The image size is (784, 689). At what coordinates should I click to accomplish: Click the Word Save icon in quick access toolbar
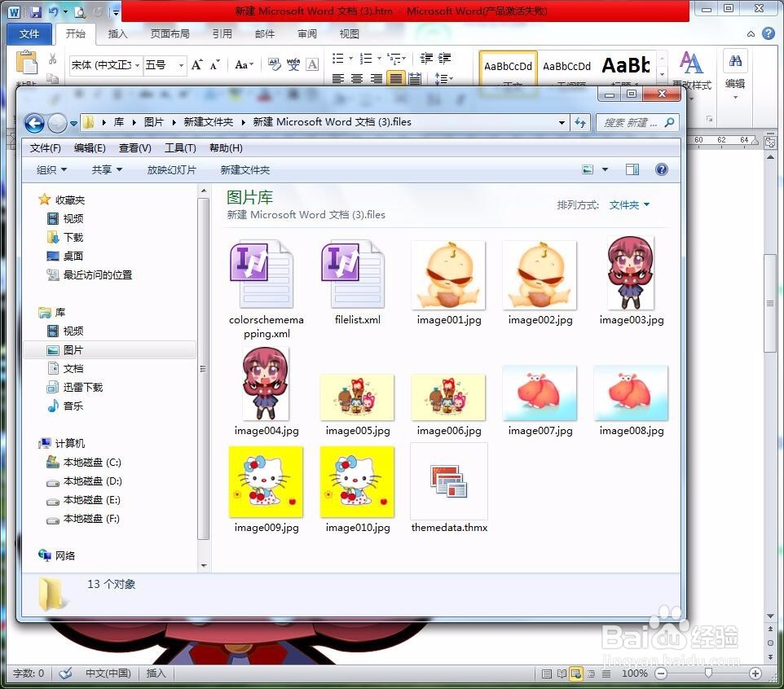point(36,11)
